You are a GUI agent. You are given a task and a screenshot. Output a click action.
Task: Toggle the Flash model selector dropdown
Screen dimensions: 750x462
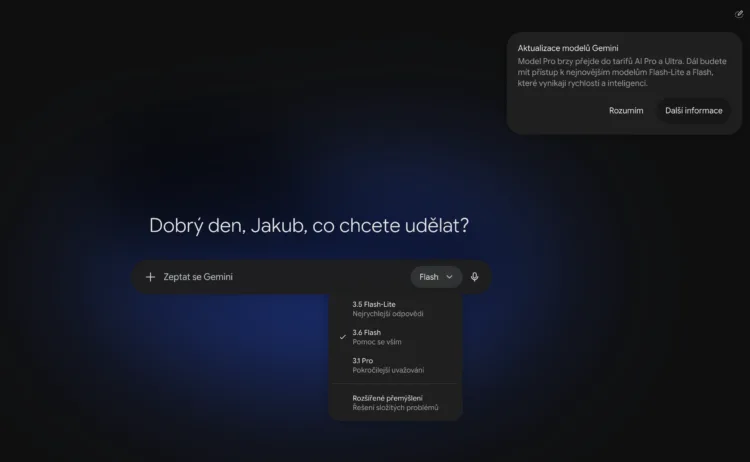[436, 277]
